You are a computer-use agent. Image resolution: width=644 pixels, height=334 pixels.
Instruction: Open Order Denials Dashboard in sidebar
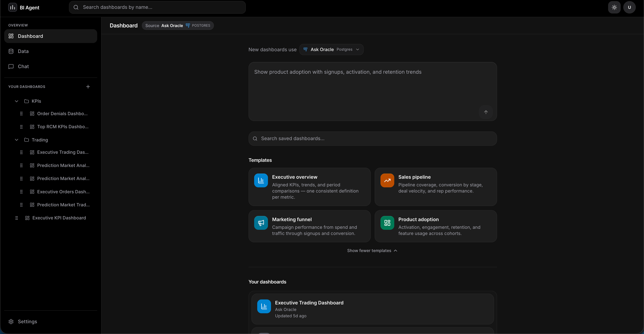pyautogui.click(x=62, y=114)
